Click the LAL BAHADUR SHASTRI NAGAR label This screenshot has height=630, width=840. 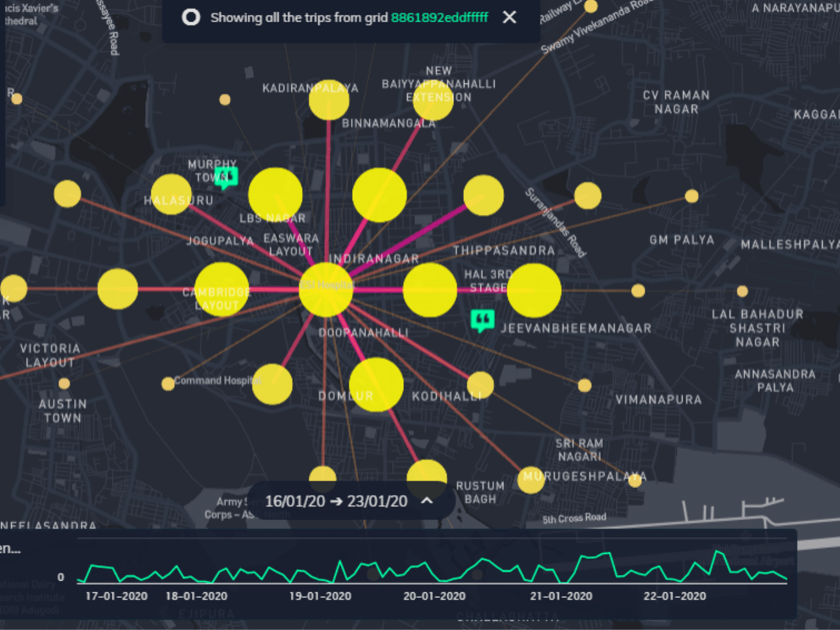[758, 328]
